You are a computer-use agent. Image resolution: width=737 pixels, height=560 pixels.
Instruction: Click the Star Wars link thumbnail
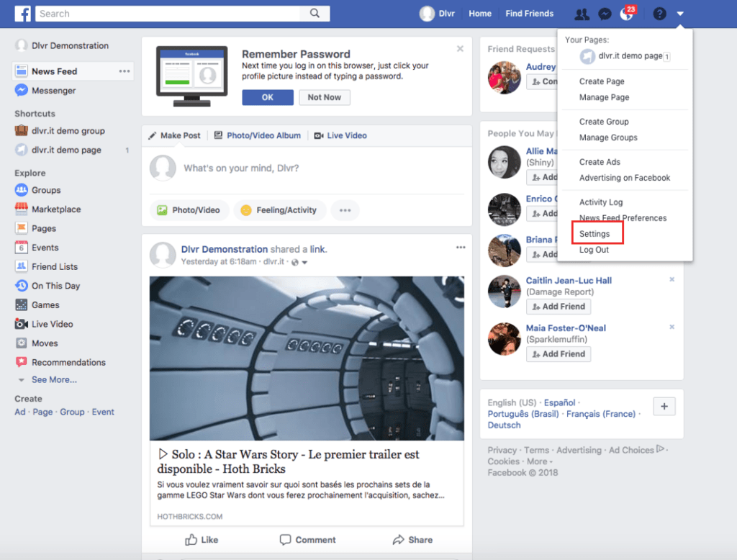click(307, 358)
